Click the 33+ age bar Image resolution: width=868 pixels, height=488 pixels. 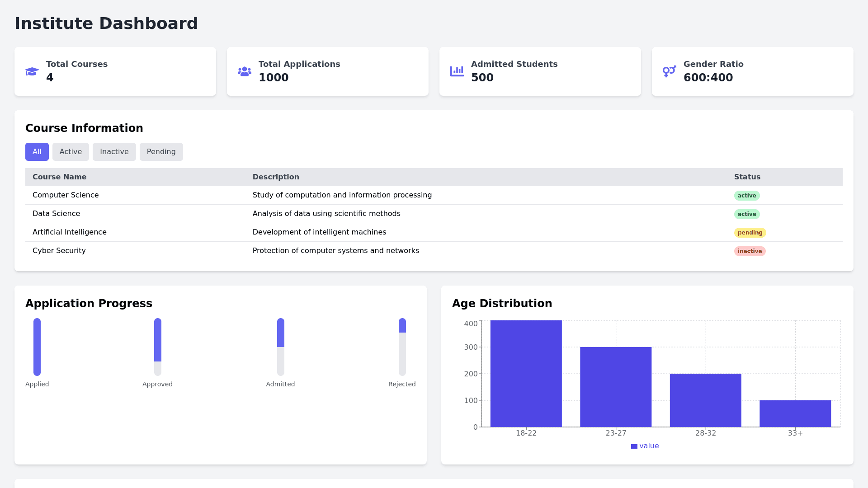795,413
